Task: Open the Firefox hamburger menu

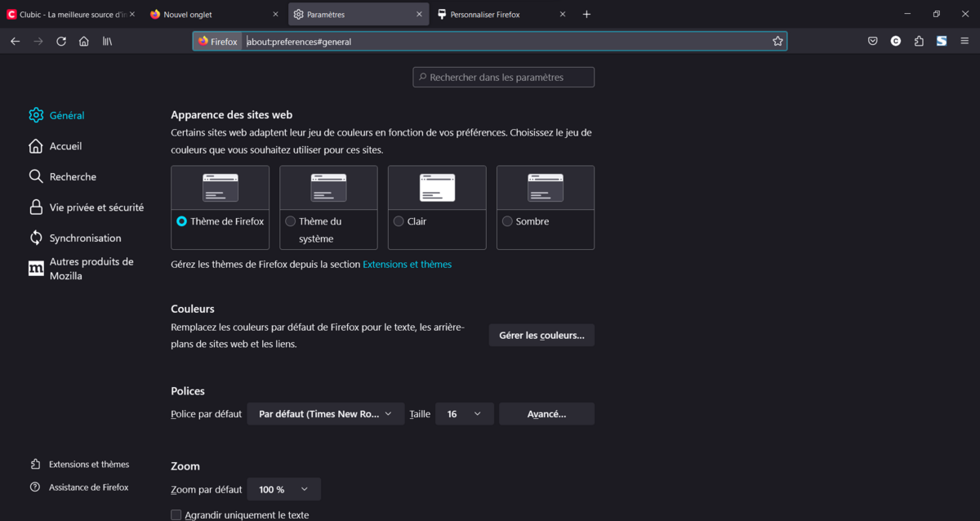Action: point(964,41)
